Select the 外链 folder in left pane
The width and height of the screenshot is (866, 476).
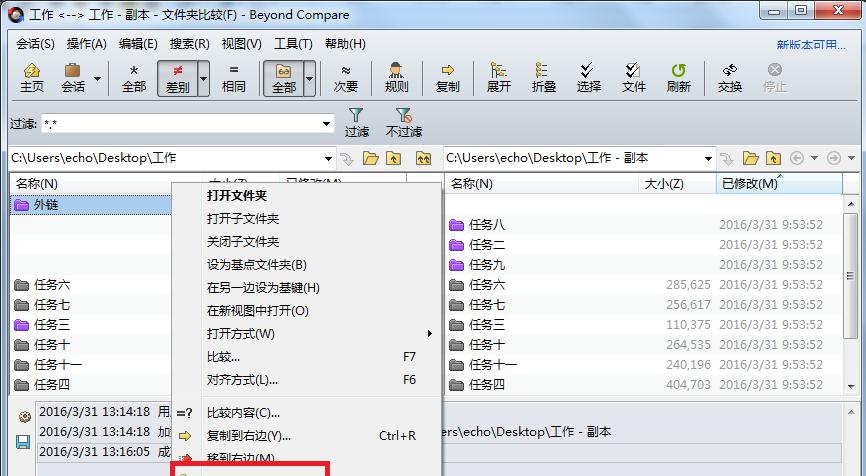[x=91, y=205]
